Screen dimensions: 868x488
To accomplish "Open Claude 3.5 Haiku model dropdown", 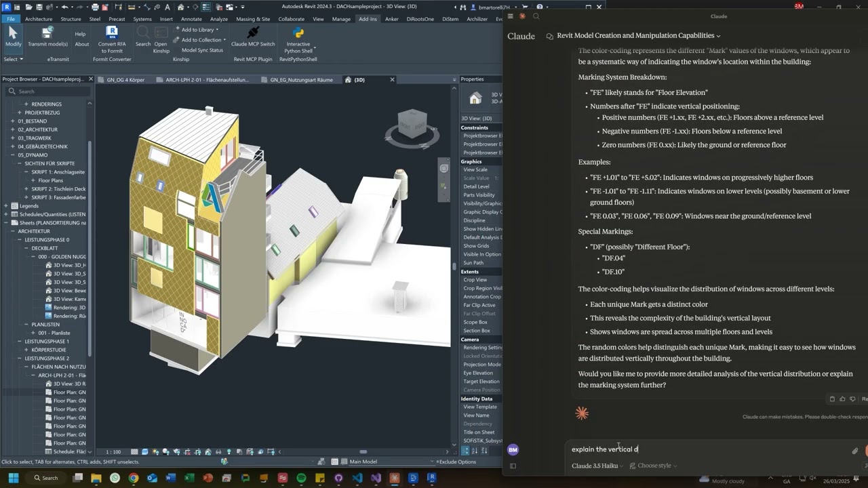I will point(598,466).
